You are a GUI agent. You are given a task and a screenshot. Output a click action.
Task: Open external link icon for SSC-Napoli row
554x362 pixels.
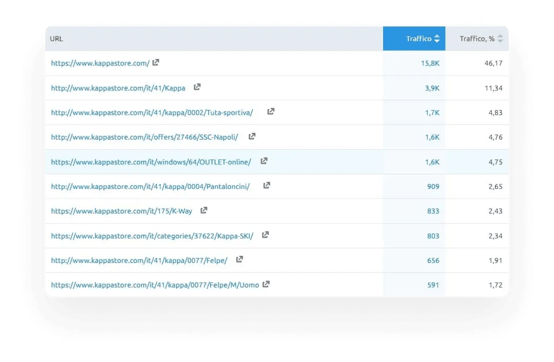[252, 136]
